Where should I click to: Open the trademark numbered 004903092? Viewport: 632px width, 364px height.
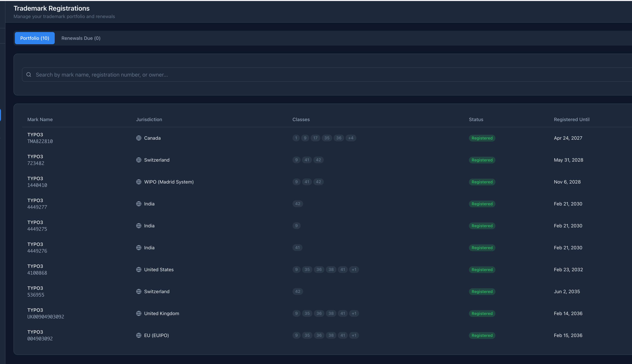(40, 339)
